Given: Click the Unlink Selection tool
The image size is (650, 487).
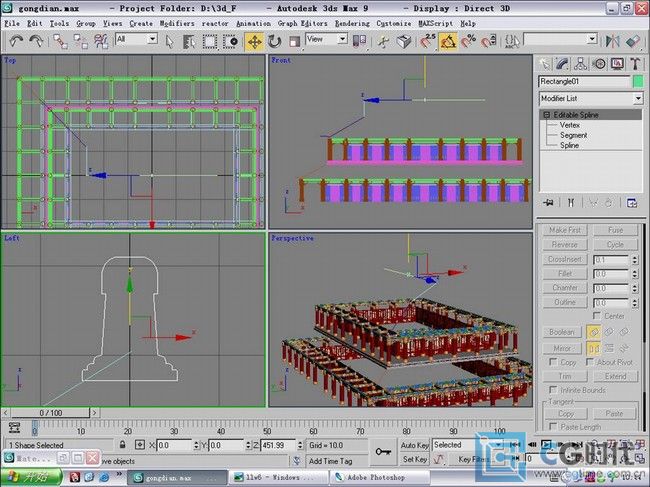Looking at the screenshot, I should tap(80, 41).
